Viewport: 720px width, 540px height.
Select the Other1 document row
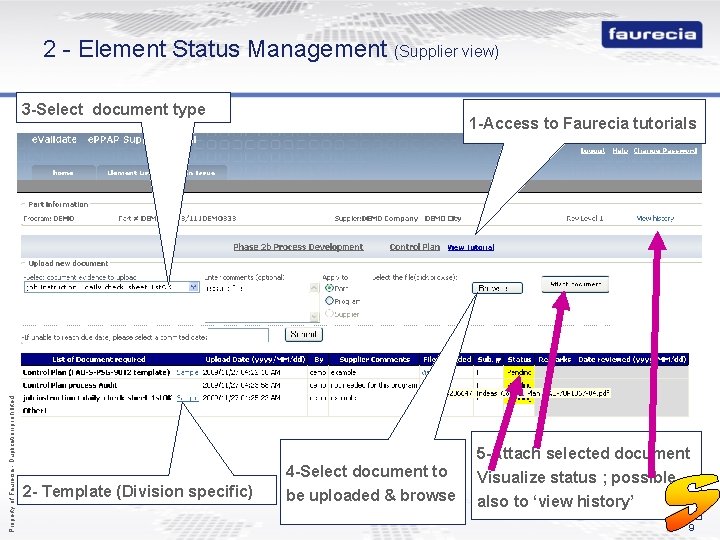34,411
